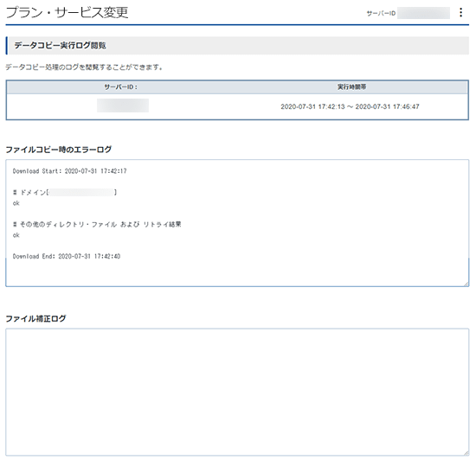Click the プラン・サービス変更 page title

pyautogui.click(x=68, y=12)
